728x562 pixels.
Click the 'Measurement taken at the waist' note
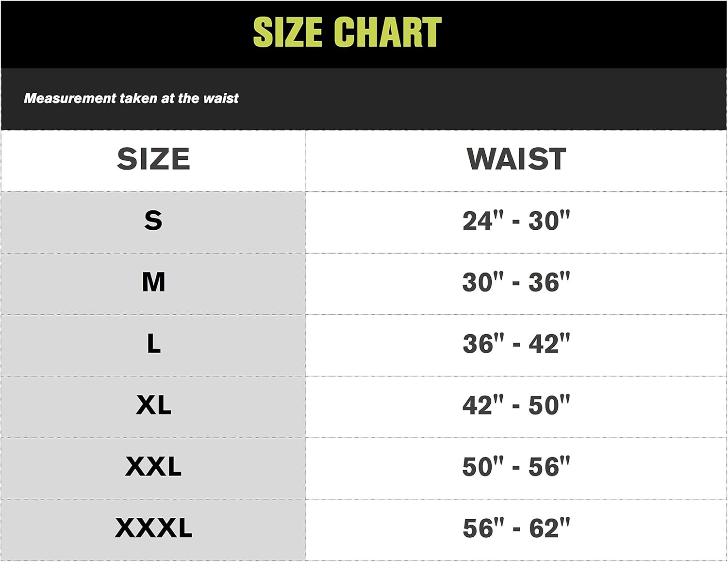point(131,98)
